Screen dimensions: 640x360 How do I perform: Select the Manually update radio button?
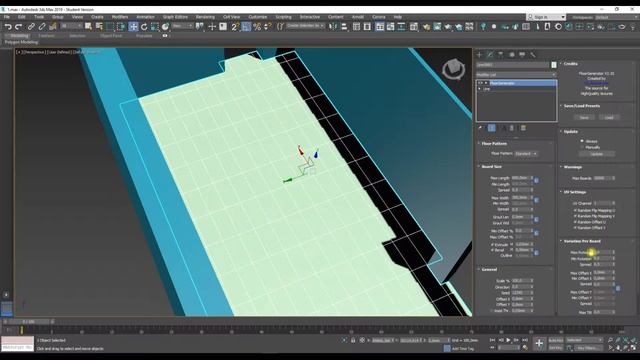pyautogui.click(x=582, y=147)
